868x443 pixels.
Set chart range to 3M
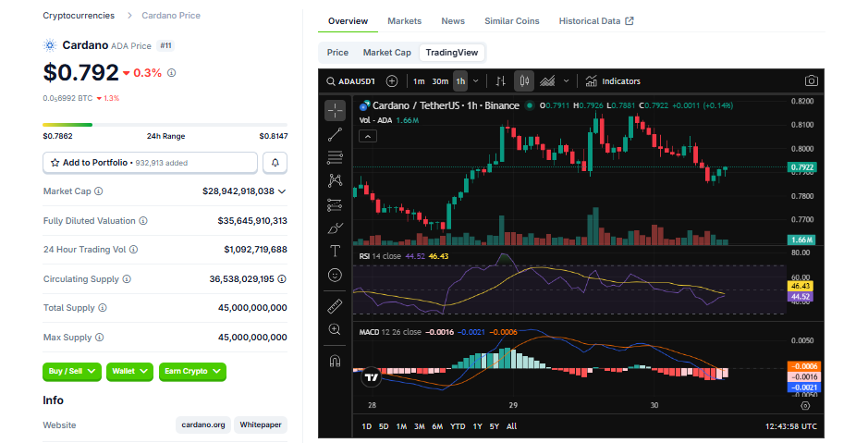pyautogui.click(x=420, y=426)
